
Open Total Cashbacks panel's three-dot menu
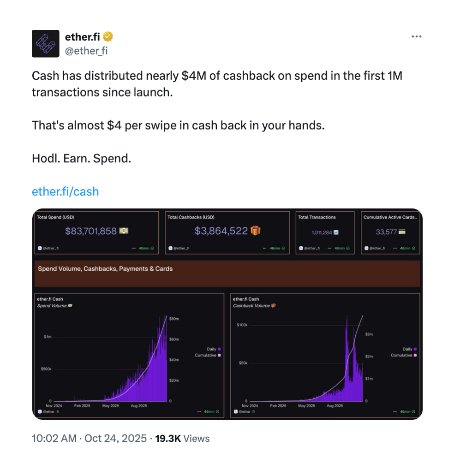point(265,248)
